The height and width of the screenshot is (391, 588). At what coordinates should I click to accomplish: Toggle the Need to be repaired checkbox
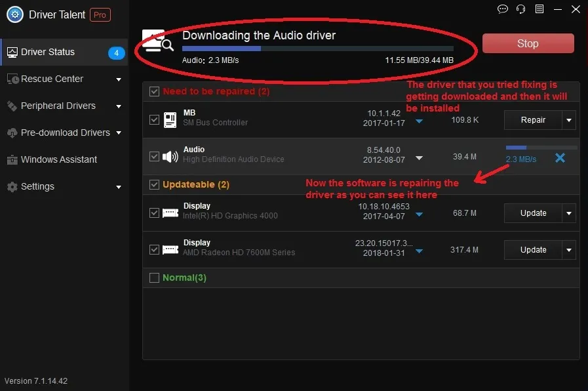(x=154, y=92)
